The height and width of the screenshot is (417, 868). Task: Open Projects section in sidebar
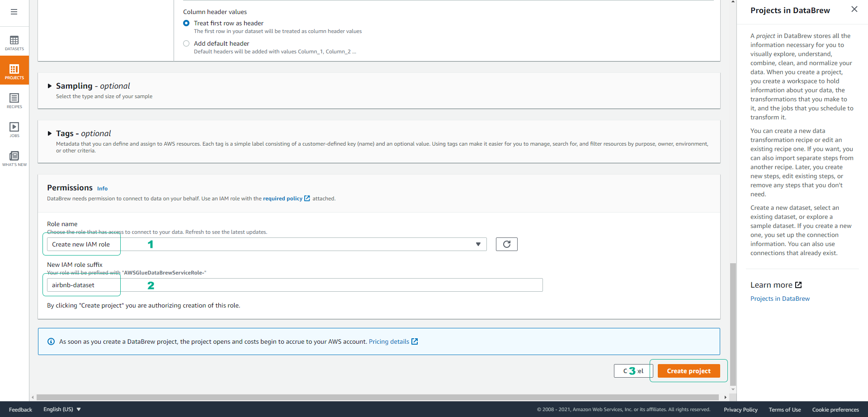pos(14,71)
